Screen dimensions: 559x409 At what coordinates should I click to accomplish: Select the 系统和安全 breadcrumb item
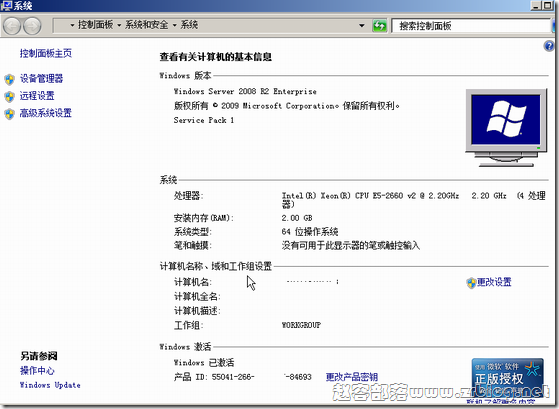pos(147,25)
